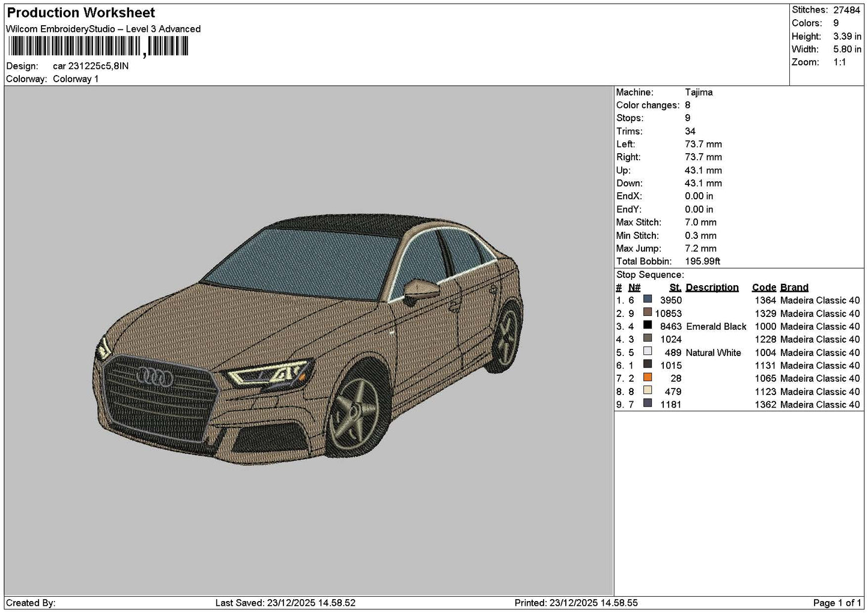The width and height of the screenshot is (868, 613).
Task: Click the max stitch value '7.0 mm'
Action: click(x=700, y=222)
